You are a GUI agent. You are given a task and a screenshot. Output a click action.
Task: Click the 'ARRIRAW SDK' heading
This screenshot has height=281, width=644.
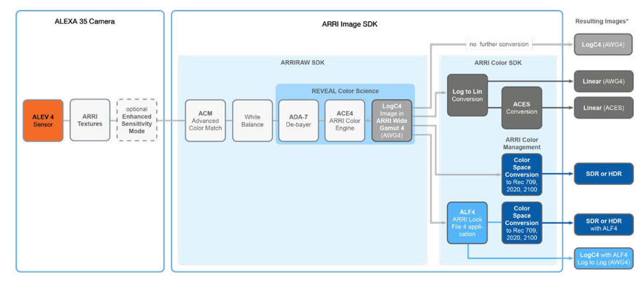click(x=303, y=63)
